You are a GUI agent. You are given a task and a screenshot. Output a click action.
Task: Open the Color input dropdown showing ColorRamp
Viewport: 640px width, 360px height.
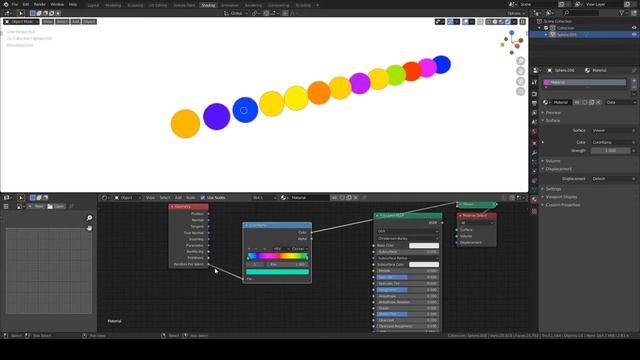613,142
